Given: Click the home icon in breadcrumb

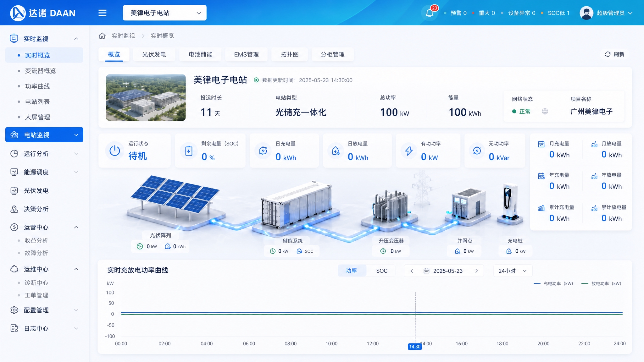Looking at the screenshot, I should [x=102, y=36].
